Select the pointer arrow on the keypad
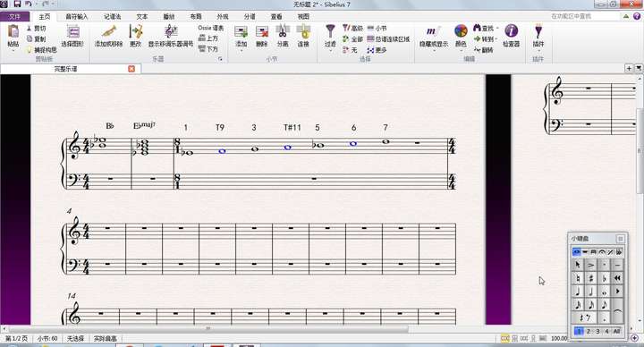This screenshot has width=644, height=347. 578,265
